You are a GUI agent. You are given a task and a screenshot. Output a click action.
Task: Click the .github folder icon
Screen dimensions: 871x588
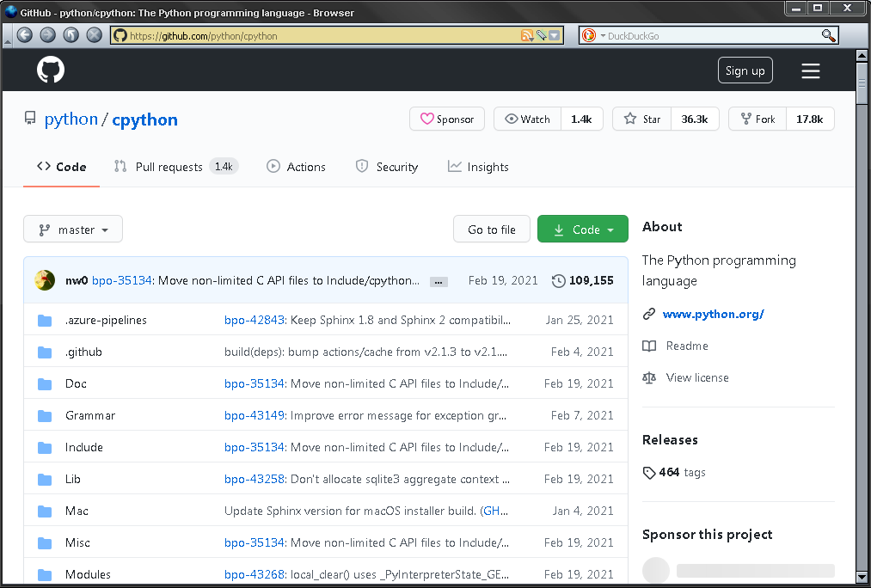pos(45,352)
